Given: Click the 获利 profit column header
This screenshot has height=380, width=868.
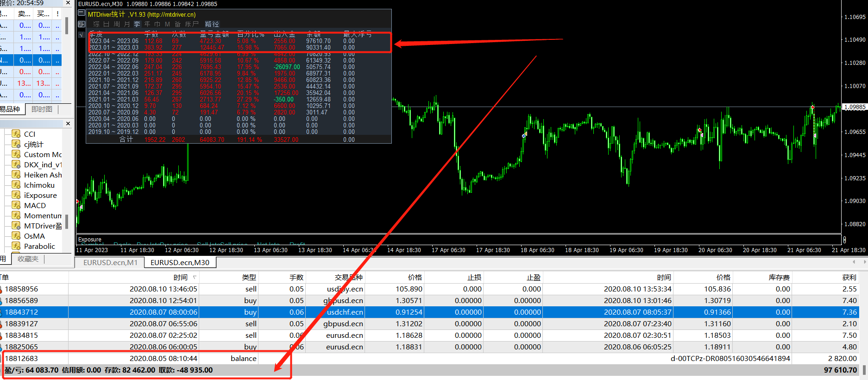Looking at the screenshot, I should (849, 278).
